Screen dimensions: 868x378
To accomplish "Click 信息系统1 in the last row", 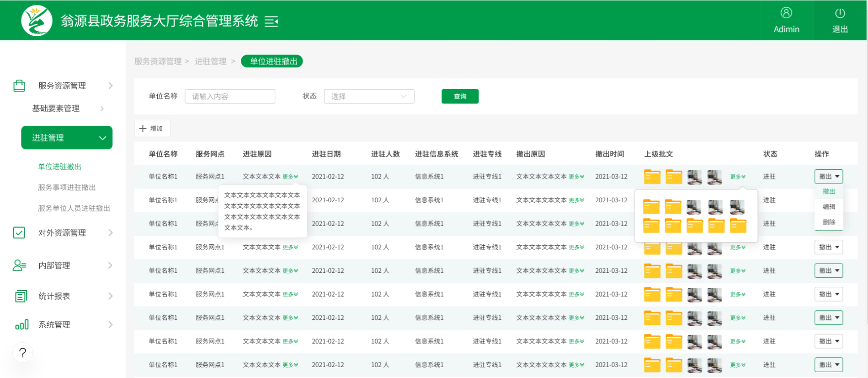I will coord(429,365).
